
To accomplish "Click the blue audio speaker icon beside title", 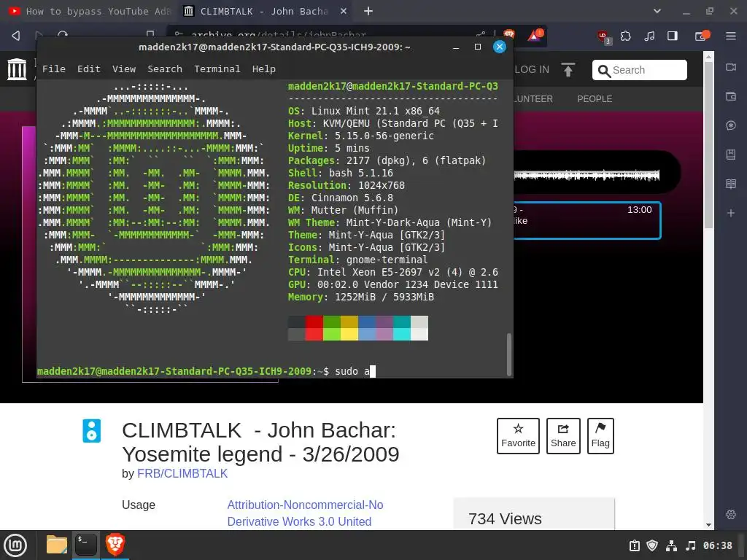I will tap(91, 431).
